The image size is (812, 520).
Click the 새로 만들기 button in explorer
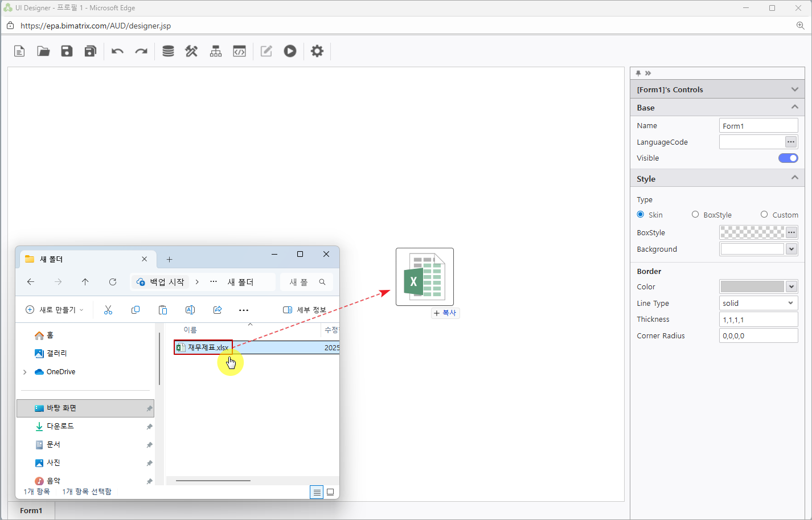tap(55, 310)
